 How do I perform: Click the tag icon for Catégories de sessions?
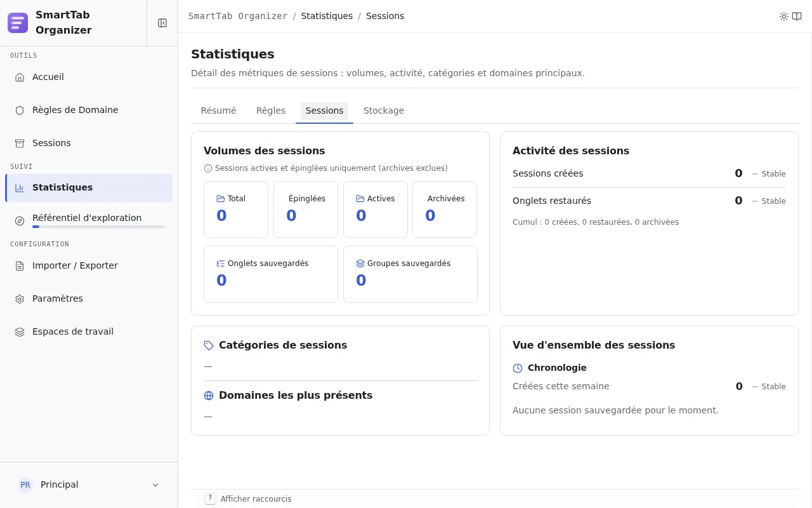[x=209, y=345]
